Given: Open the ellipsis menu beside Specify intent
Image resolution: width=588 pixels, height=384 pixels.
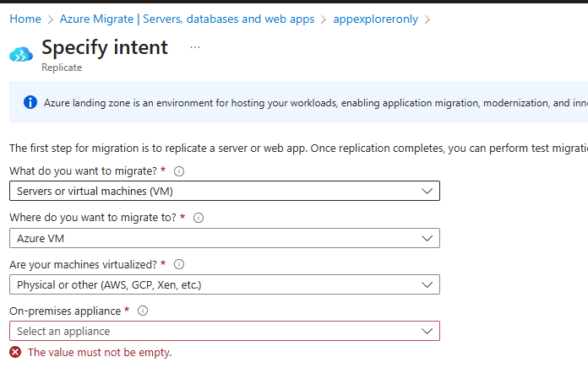Looking at the screenshot, I should click(195, 47).
